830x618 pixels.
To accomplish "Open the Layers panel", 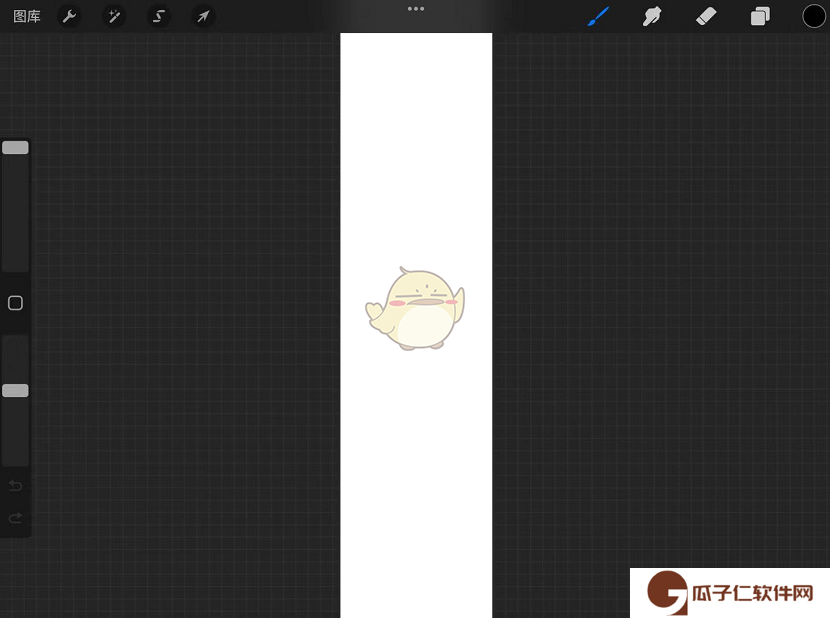I will pos(760,16).
